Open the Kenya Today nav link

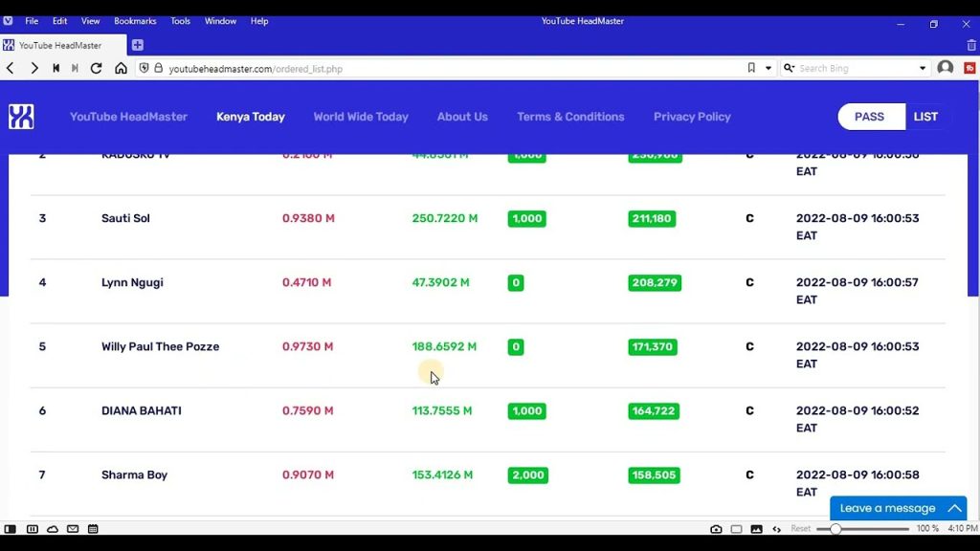251,117
